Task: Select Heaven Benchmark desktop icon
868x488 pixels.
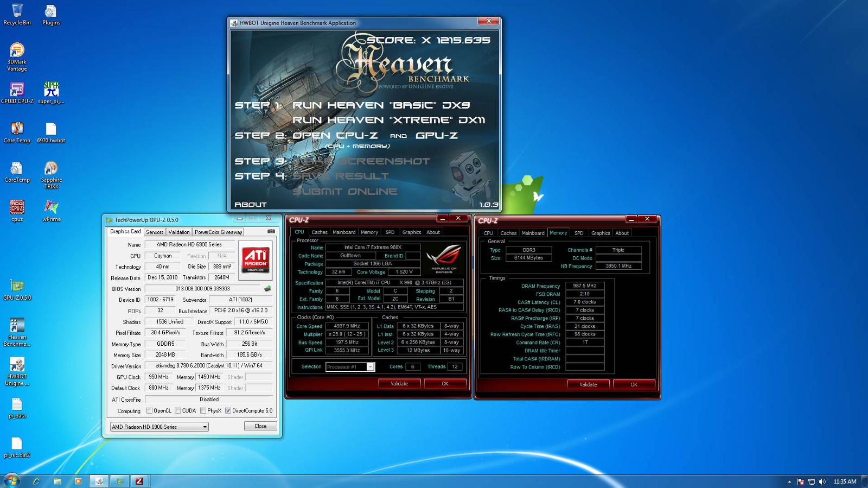Action: click(17, 332)
